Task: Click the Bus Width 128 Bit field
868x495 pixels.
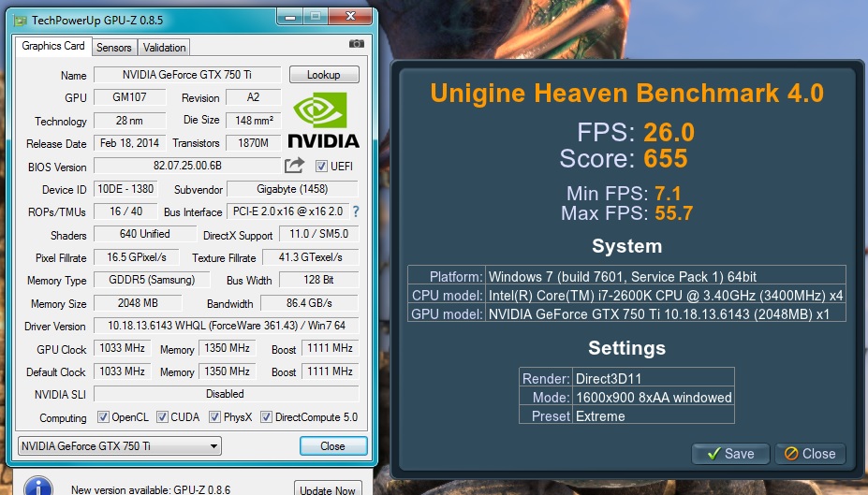Action: pos(319,280)
